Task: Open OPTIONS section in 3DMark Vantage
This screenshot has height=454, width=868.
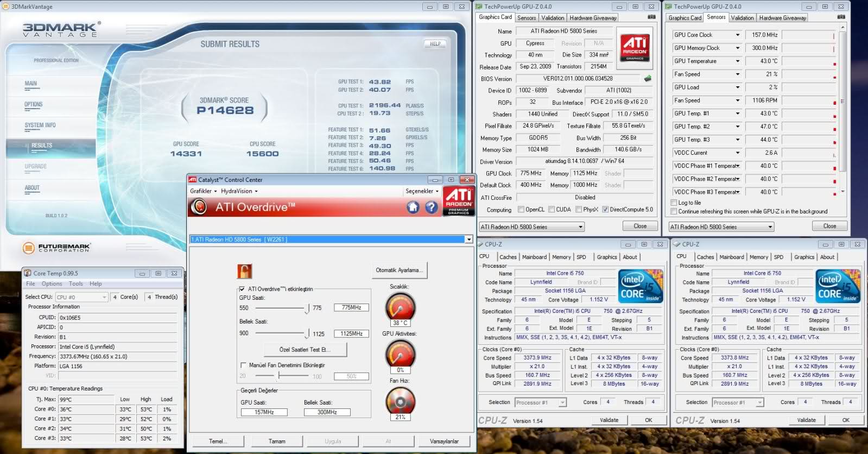Action: [33, 104]
